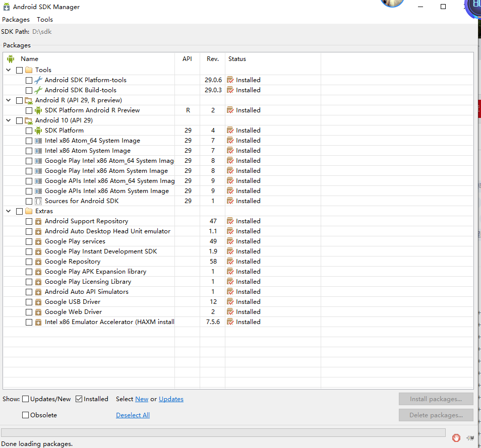Click revision value 7.5.6 for HAXM

click(213, 322)
